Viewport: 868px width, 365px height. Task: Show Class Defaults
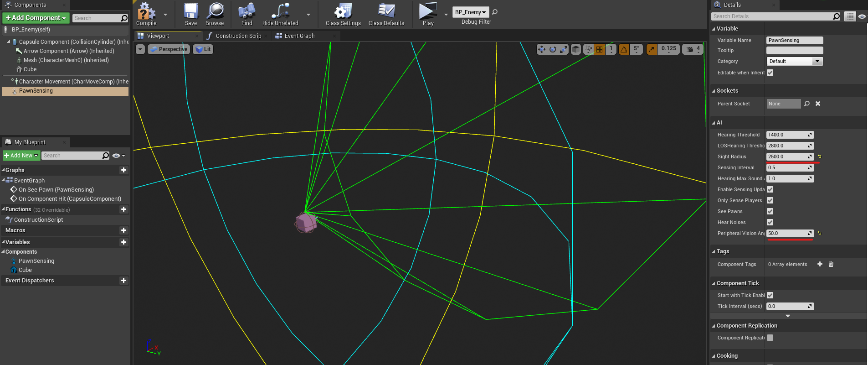(386, 14)
